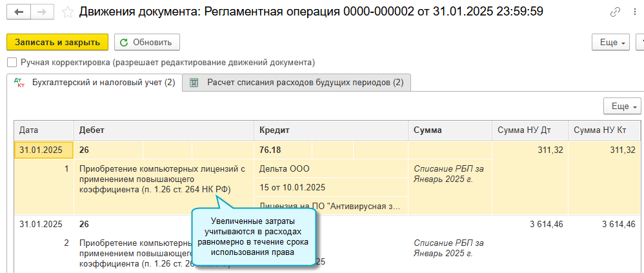Expand the Еще menu above the table
The image size is (644, 273).
tap(621, 106)
